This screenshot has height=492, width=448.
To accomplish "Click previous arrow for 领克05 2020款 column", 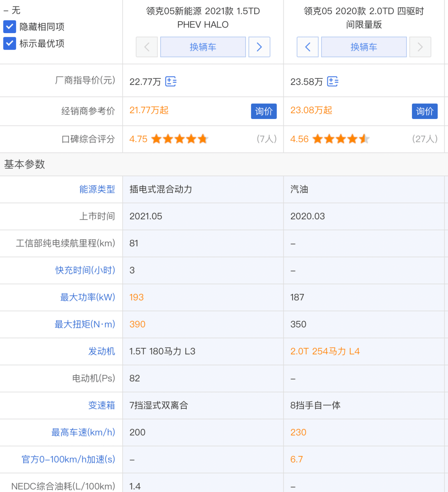I will point(307,47).
